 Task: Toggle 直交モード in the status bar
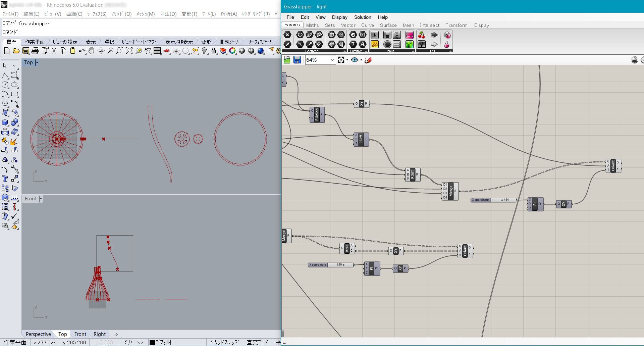(257, 342)
